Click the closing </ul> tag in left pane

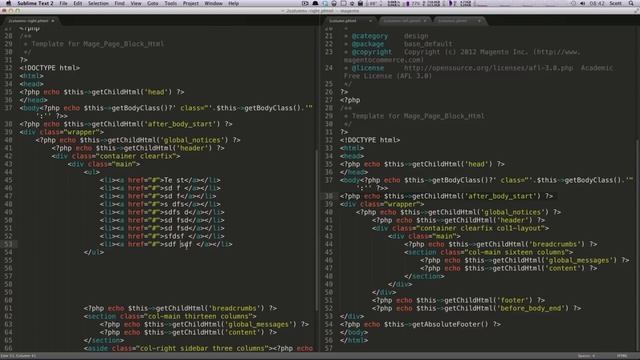[x=94, y=252]
